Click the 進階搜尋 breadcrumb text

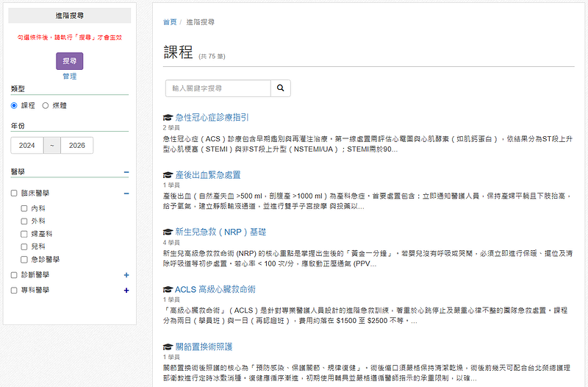point(200,22)
